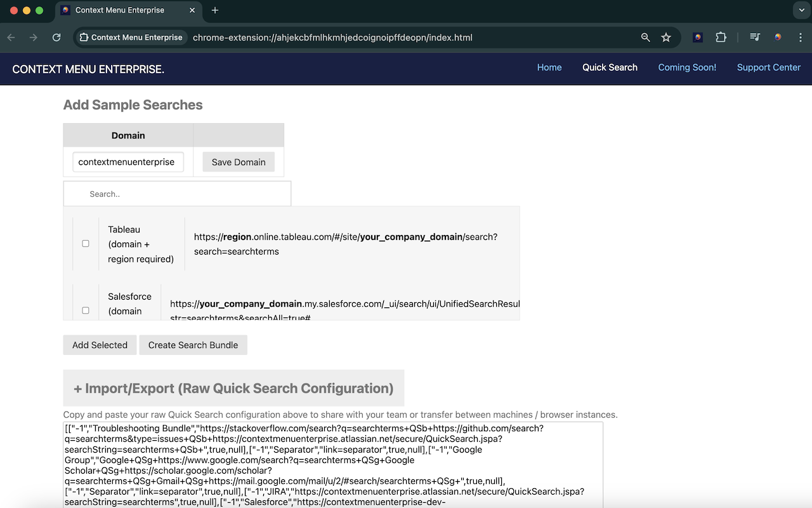812x508 pixels.
Task: Expand the Import/Export Raw Quick Search Configuration section
Action: [233, 388]
